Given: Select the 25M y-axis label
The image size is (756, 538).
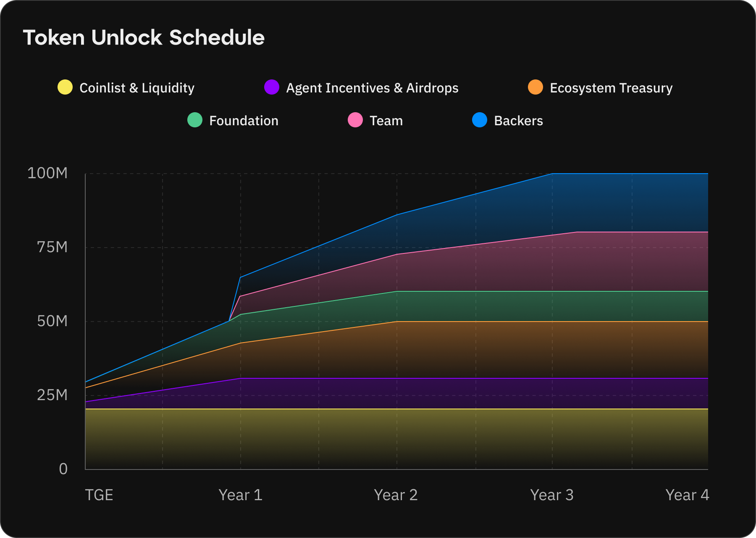Looking at the screenshot, I should click(52, 395).
